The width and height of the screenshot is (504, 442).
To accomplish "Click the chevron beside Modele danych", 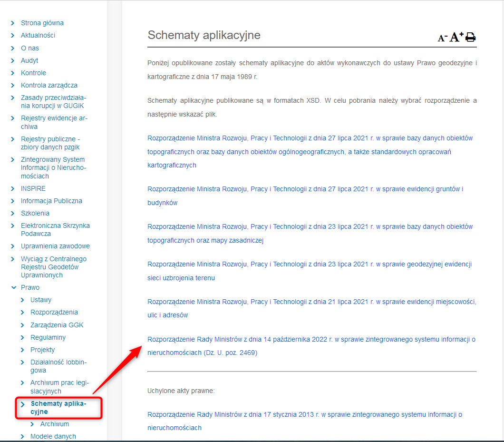I will coord(23,437).
